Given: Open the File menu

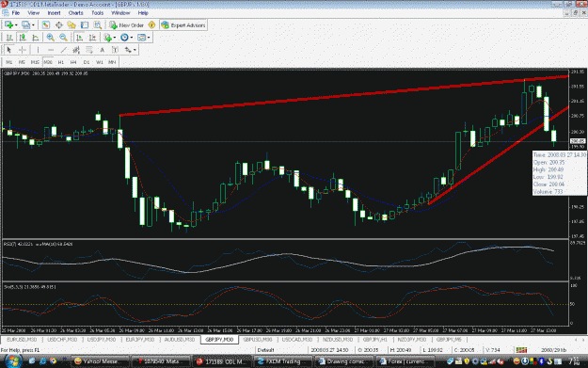Looking at the screenshot, I should pos(16,13).
